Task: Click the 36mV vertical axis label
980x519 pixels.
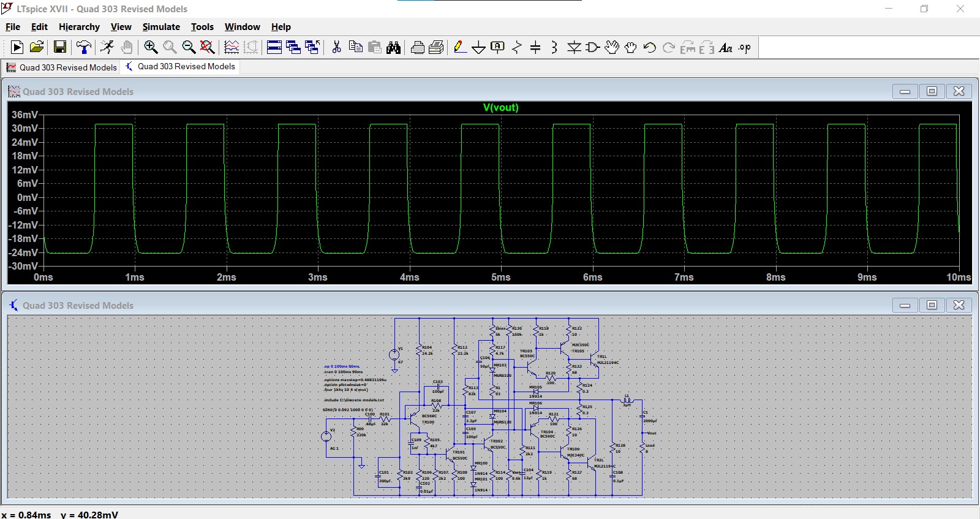Action: tap(24, 115)
